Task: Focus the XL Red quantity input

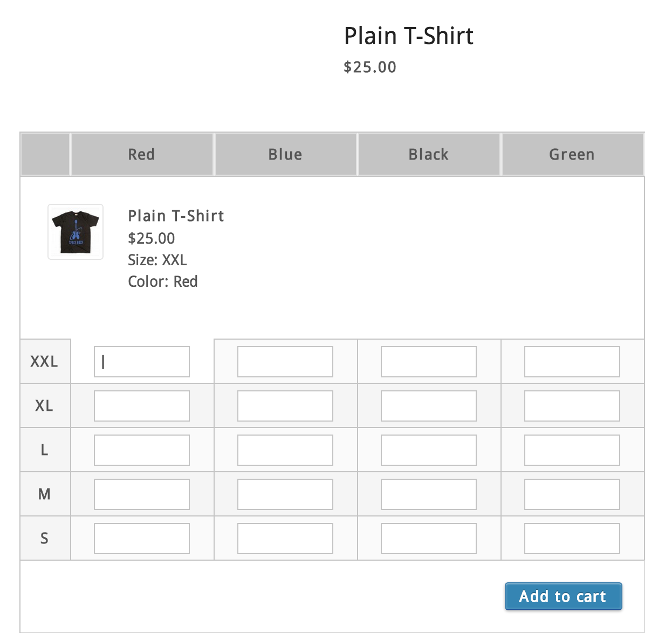Action: [142, 406]
